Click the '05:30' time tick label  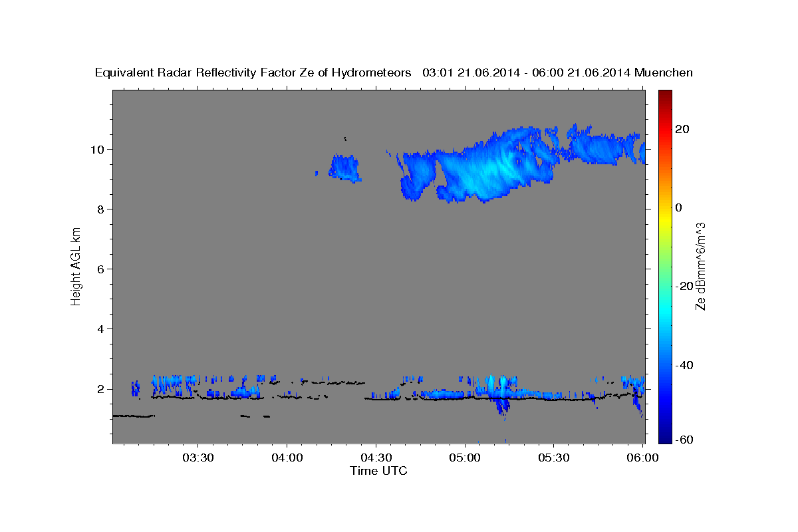point(554,458)
